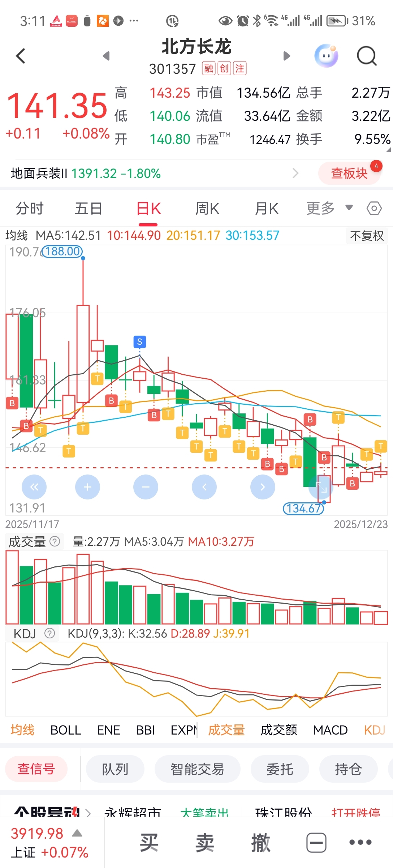
Task: Open the minus-box icon in bottom bar
Action: point(316,843)
